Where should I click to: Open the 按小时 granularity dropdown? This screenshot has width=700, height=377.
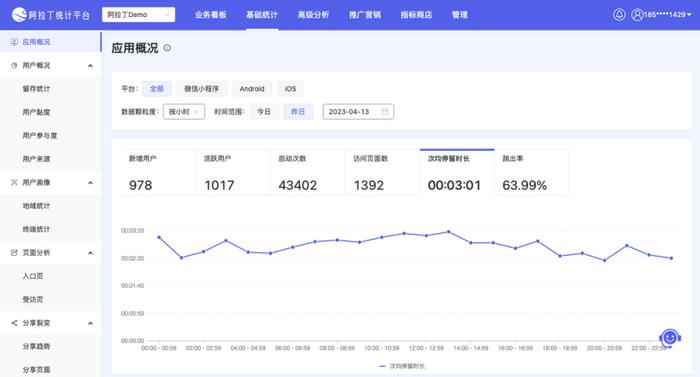click(x=184, y=112)
